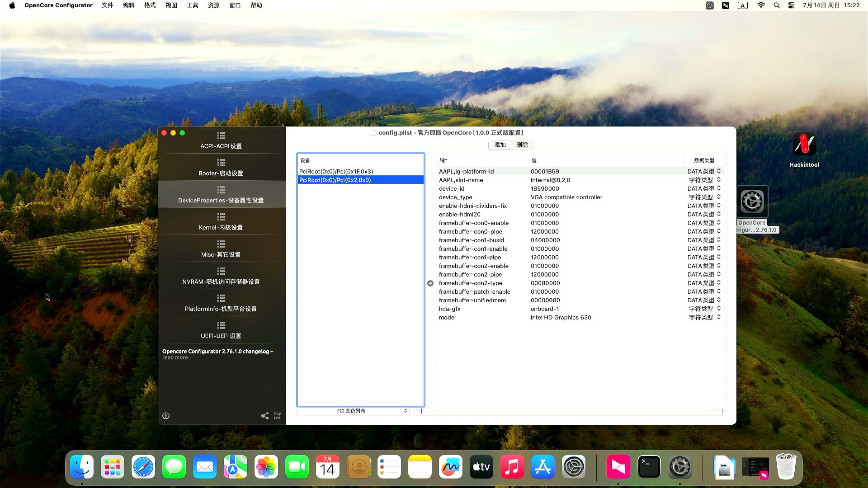This screenshot has height=488, width=868.
Task: Open Spotlight search in menu bar
Action: click(x=777, y=5)
